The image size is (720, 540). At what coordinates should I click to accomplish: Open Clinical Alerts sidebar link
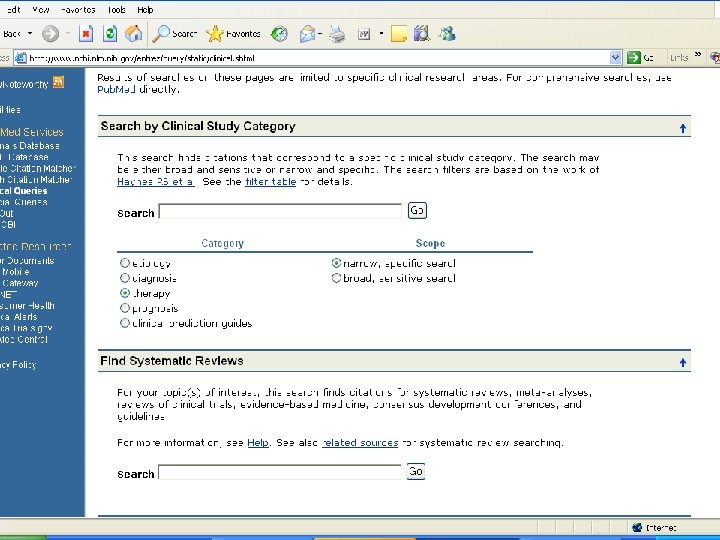tap(19, 317)
